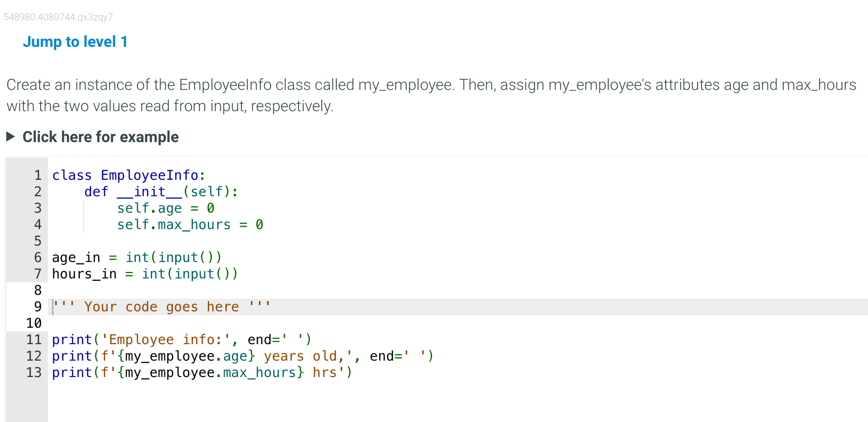868x422 pixels.
Task: Click the instruction paragraph starting 'Create an instance'
Action: (x=432, y=95)
